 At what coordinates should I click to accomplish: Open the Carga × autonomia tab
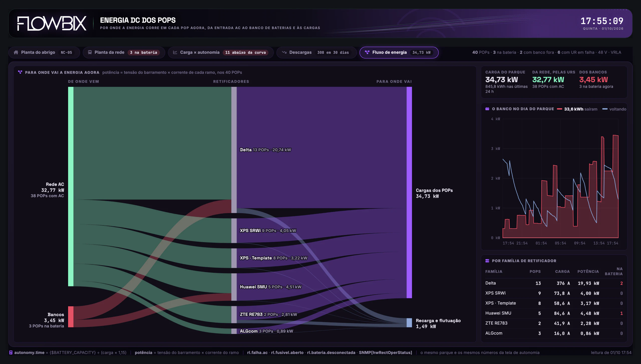click(221, 52)
